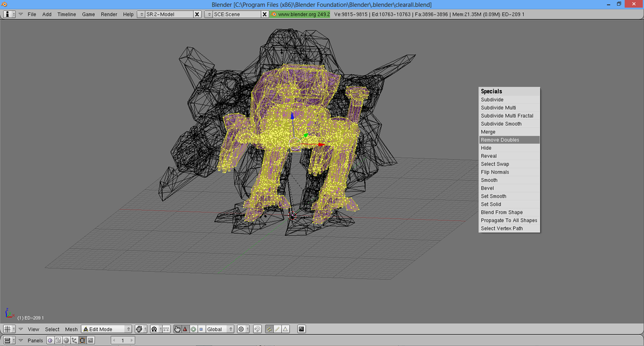Switch to edge select mode
Screen dimensions: 644x346
[277, 329]
